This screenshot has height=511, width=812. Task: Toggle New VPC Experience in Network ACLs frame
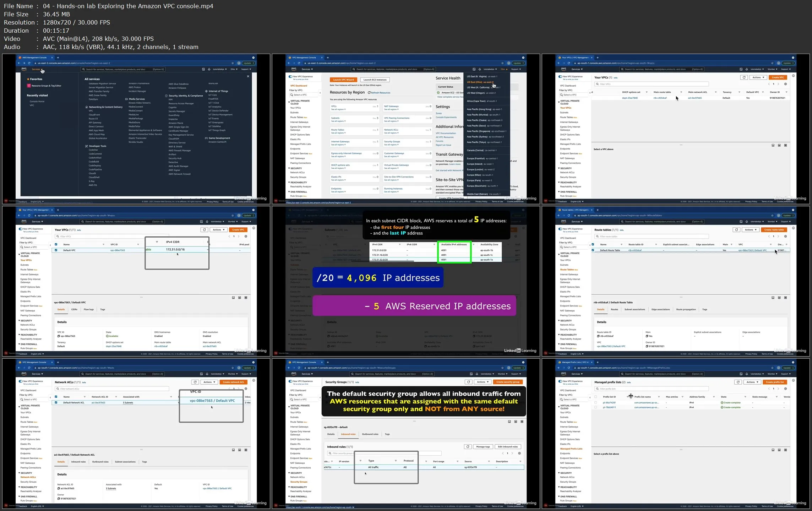21,381
